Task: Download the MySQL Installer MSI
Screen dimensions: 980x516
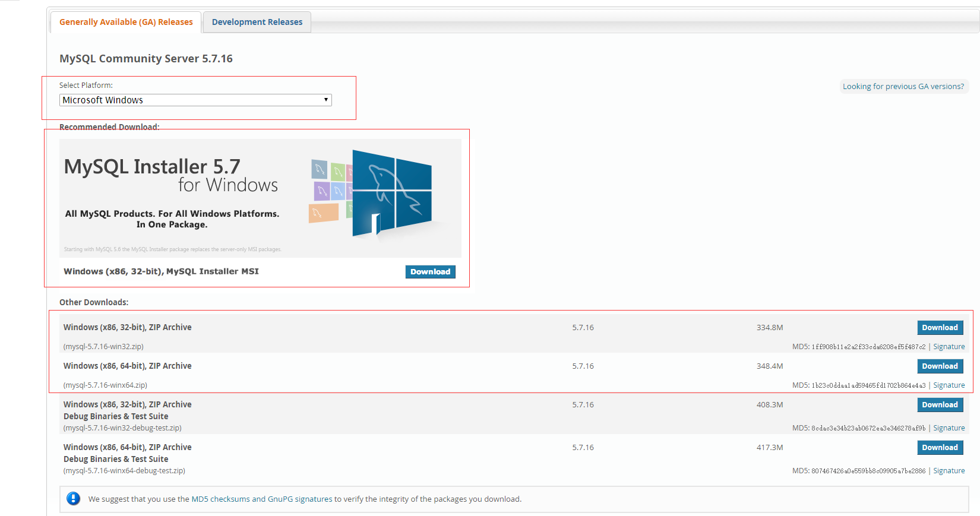Action: pos(430,271)
